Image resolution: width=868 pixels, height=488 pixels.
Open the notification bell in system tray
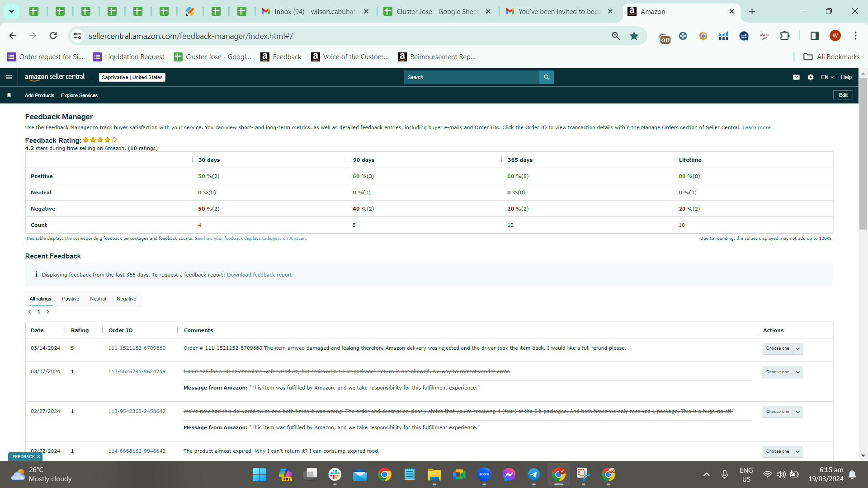852,474
